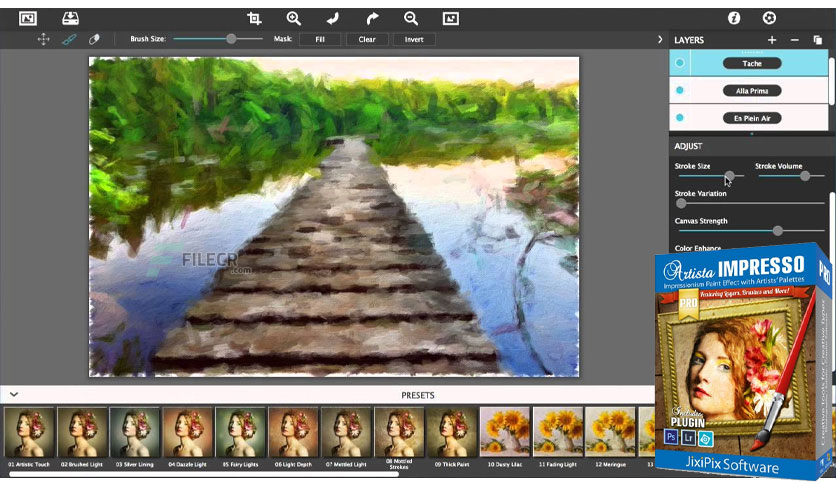Click the layers list vertical scrollbar

(x=832, y=80)
